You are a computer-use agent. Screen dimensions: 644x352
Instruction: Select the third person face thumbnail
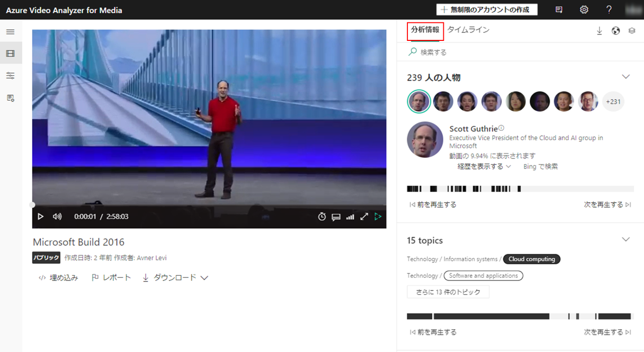pos(467,102)
